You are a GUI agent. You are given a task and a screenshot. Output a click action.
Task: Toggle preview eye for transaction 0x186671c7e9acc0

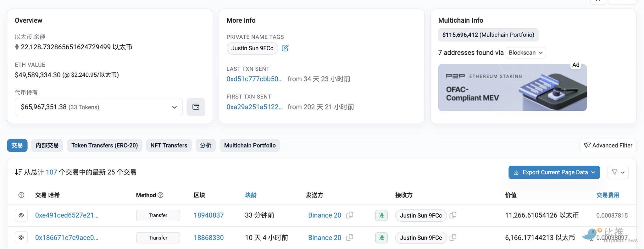pyautogui.click(x=21, y=238)
